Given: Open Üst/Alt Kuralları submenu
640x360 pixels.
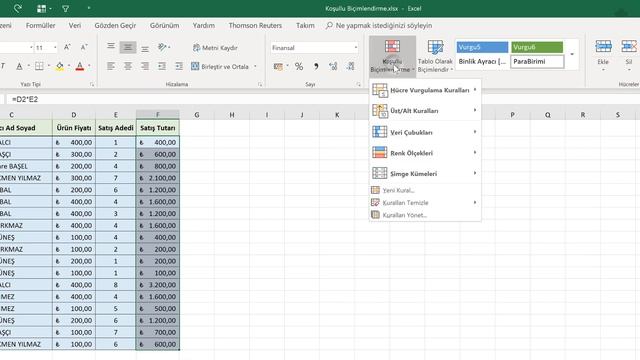Looking at the screenshot, I should 425,111.
